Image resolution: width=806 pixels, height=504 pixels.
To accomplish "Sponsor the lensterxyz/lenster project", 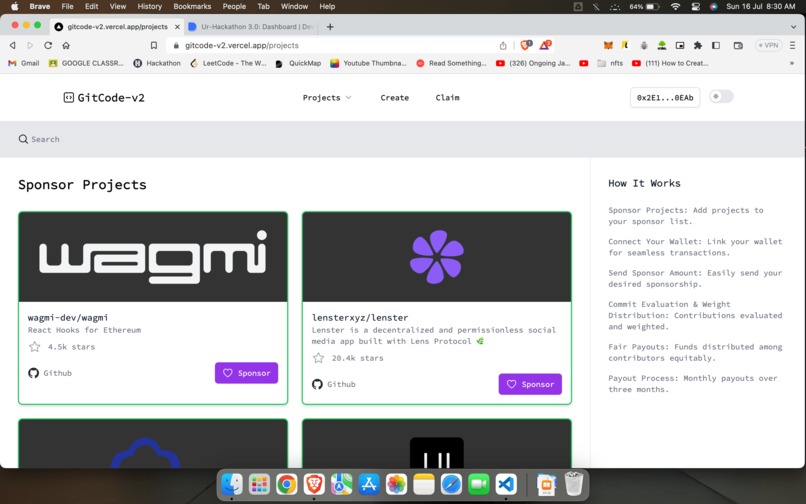I will (530, 384).
